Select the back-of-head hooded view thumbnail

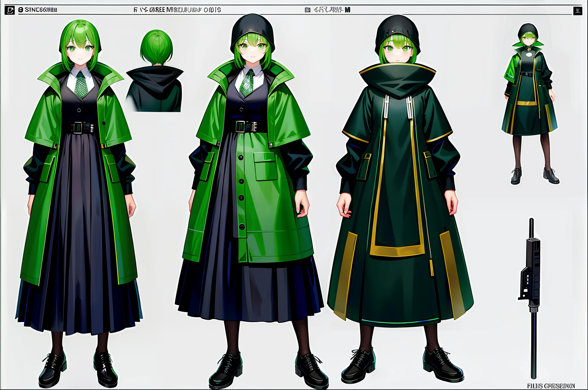(x=154, y=71)
